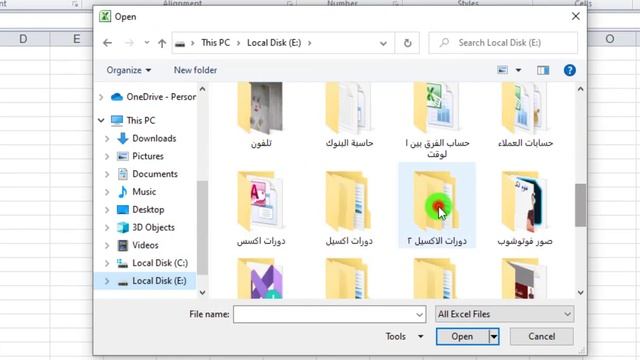Select This PC in the navigation pane
Screen dimensions: 640x360
[133, 120]
